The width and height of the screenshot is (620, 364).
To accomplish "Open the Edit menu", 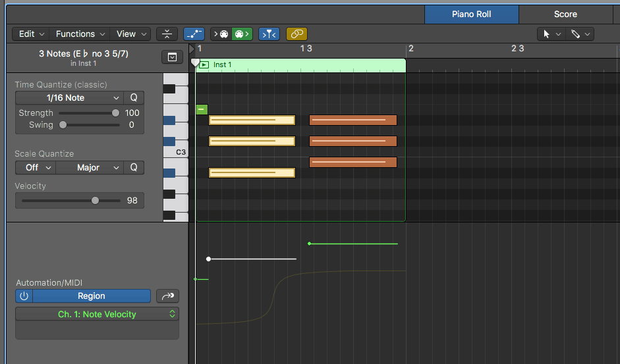I will pyautogui.click(x=31, y=34).
